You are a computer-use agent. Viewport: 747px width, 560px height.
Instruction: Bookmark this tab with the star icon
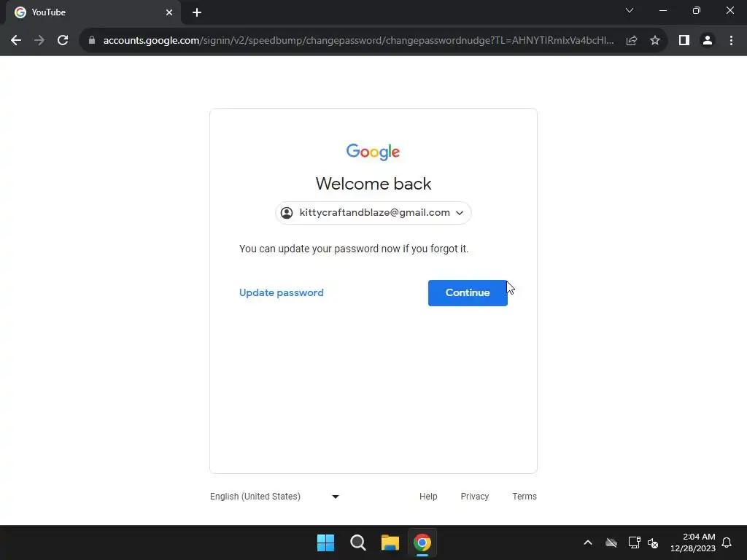[655, 41]
